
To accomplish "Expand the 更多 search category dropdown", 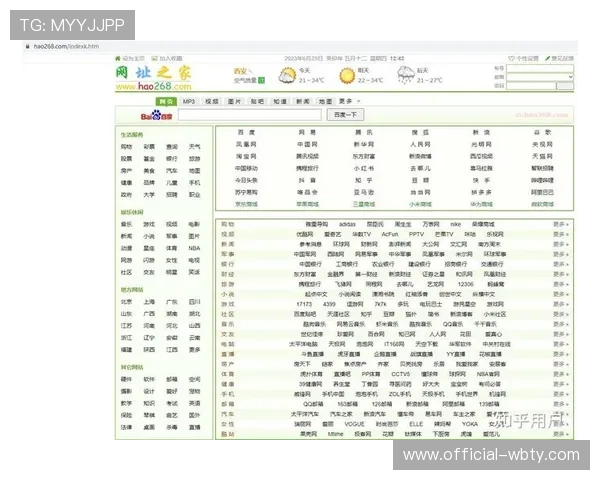I will tap(346, 101).
